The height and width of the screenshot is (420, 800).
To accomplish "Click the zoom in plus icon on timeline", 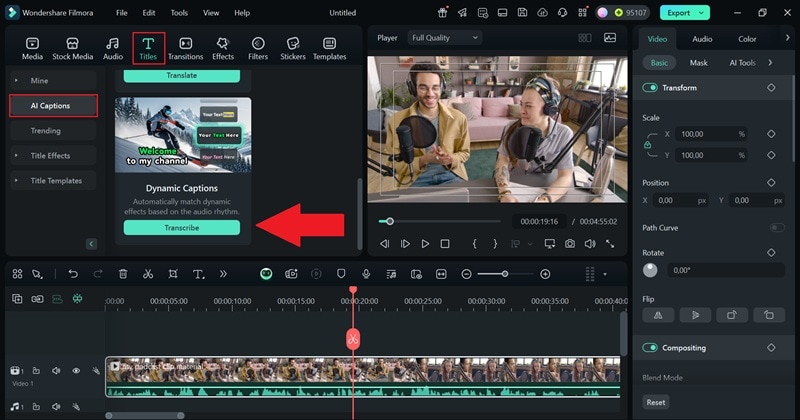I will pos(545,274).
